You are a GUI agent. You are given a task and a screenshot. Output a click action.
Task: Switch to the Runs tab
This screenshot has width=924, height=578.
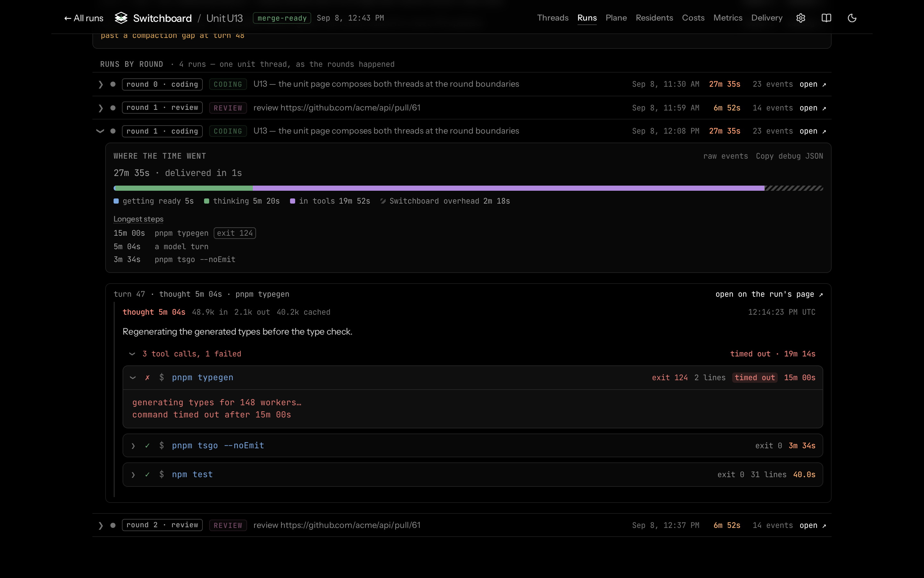pyautogui.click(x=587, y=18)
